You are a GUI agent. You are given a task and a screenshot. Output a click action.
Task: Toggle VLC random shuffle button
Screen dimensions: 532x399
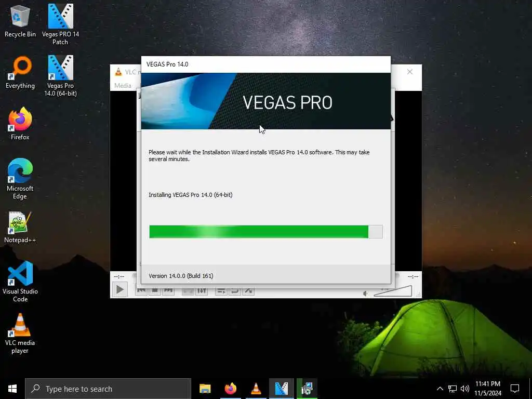(x=248, y=291)
